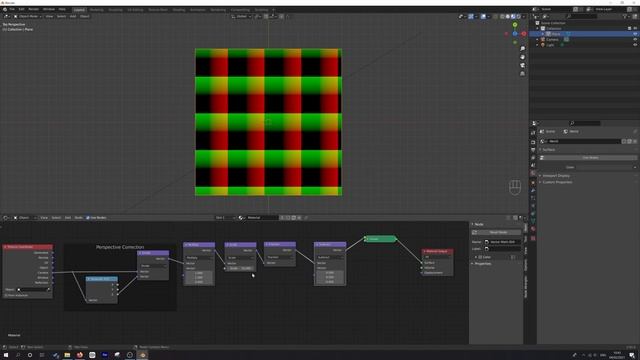640x360 pixels.
Task: Hide the Light using its eye icon
Action: tap(635, 45)
